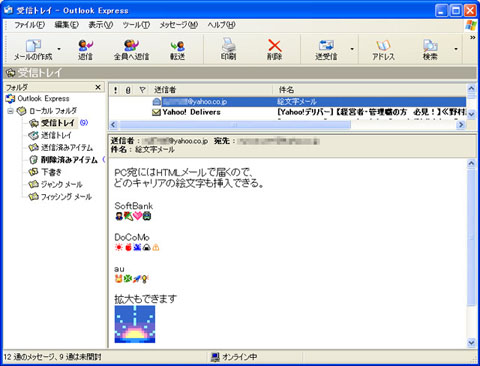Click the 全員へ返信 (reply all) icon
The height and width of the screenshot is (366, 480).
[131, 49]
